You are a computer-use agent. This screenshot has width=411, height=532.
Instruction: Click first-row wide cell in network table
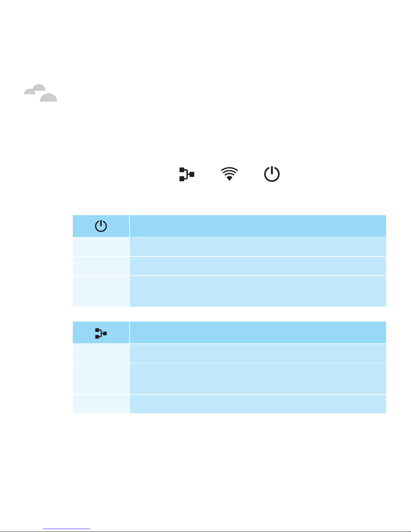click(x=258, y=353)
